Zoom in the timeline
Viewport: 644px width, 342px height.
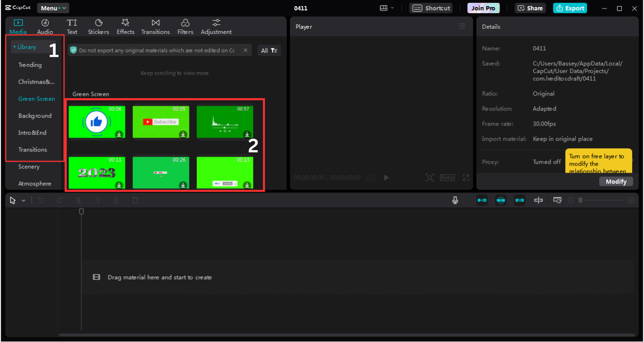click(631, 200)
